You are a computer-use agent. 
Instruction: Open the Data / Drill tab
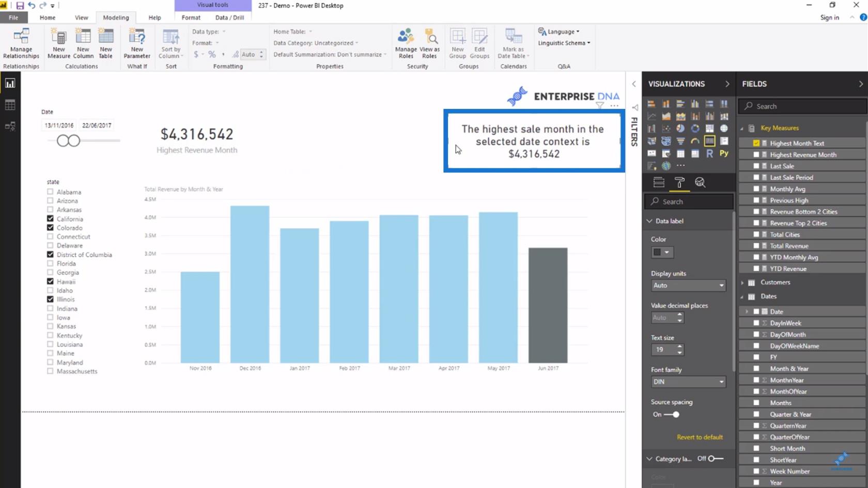click(230, 18)
